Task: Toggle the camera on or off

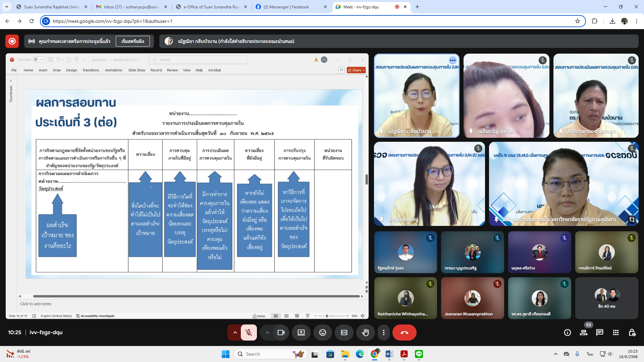Action: 281,333
